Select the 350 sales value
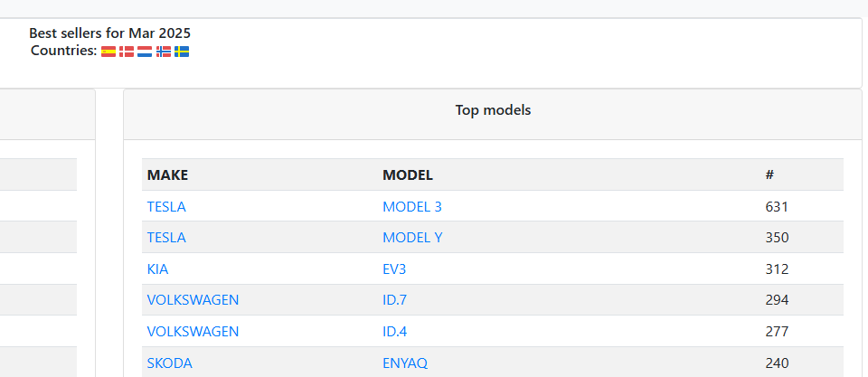The width and height of the screenshot is (868, 377). click(x=778, y=238)
